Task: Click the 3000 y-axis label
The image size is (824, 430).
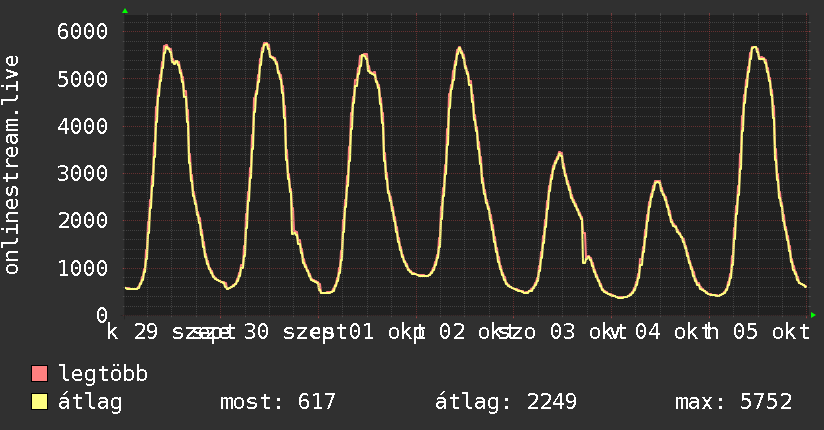Action: point(83,173)
